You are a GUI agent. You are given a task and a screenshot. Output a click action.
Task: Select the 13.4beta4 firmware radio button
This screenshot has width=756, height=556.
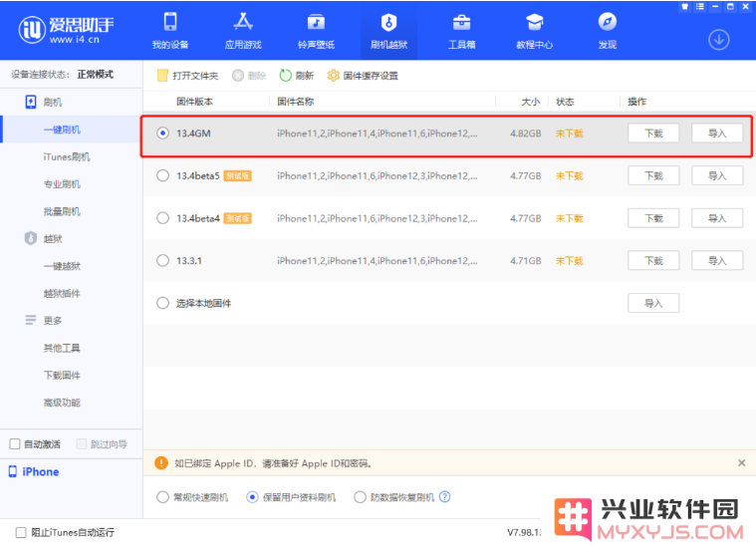[163, 218]
